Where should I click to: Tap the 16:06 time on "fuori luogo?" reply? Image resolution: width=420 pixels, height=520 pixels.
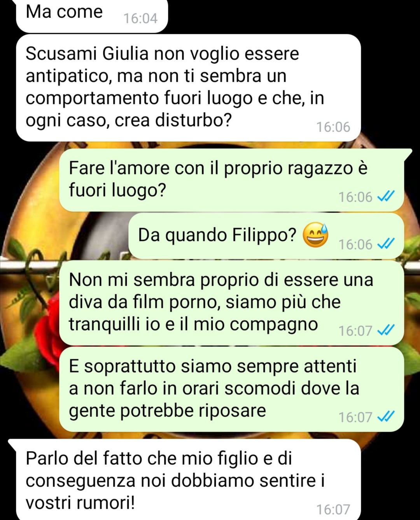coord(355,197)
